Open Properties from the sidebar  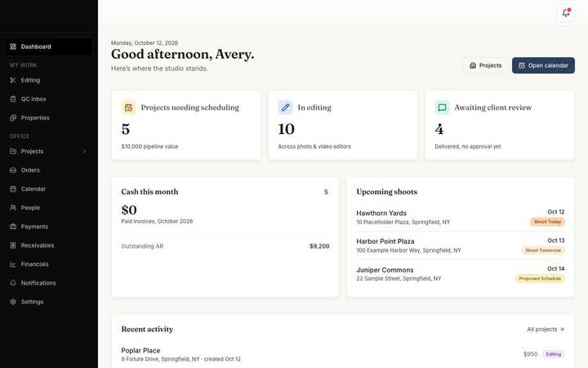pyautogui.click(x=49, y=118)
